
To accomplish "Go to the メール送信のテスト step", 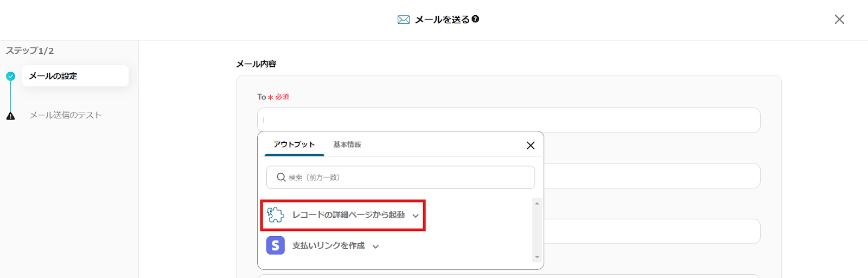I will [66, 115].
